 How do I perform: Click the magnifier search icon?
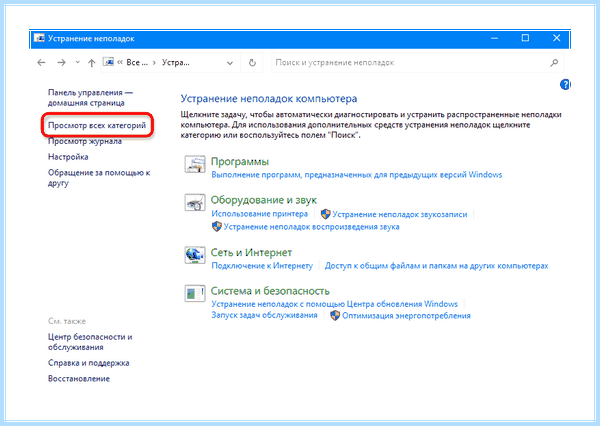point(554,62)
